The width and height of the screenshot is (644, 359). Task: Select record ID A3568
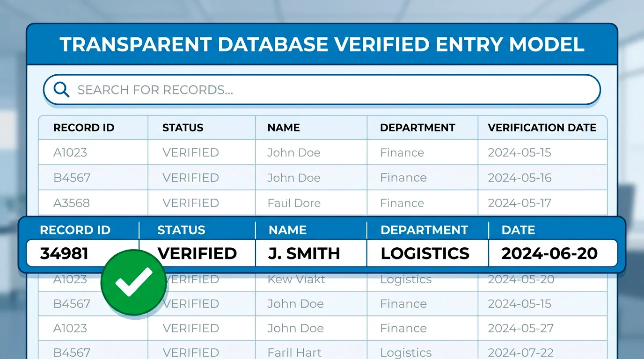(72, 203)
